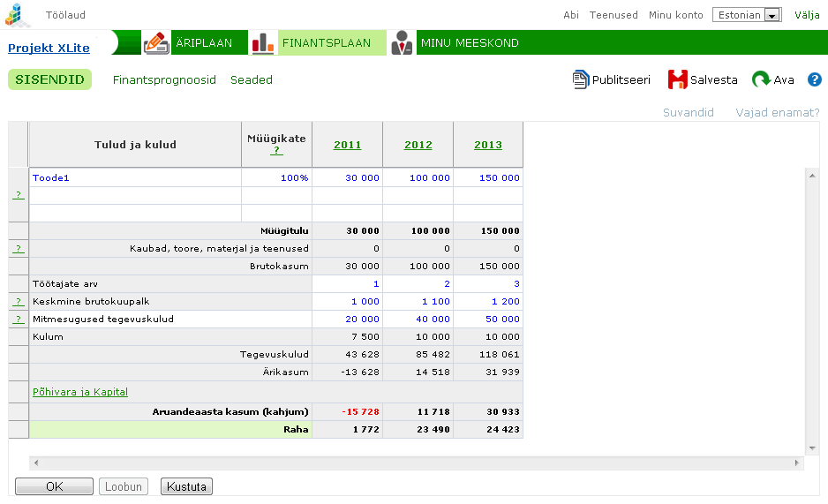
Task: Open the Projekt XLite link
Action: pyautogui.click(x=49, y=48)
